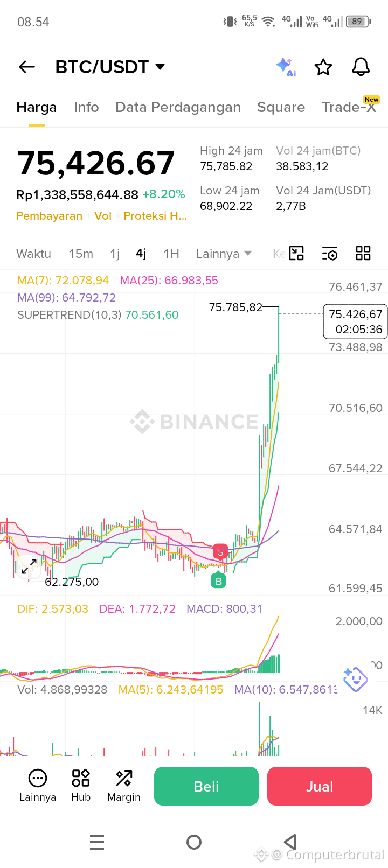Tap the green Beli button
388x868 pixels.
pos(206,786)
